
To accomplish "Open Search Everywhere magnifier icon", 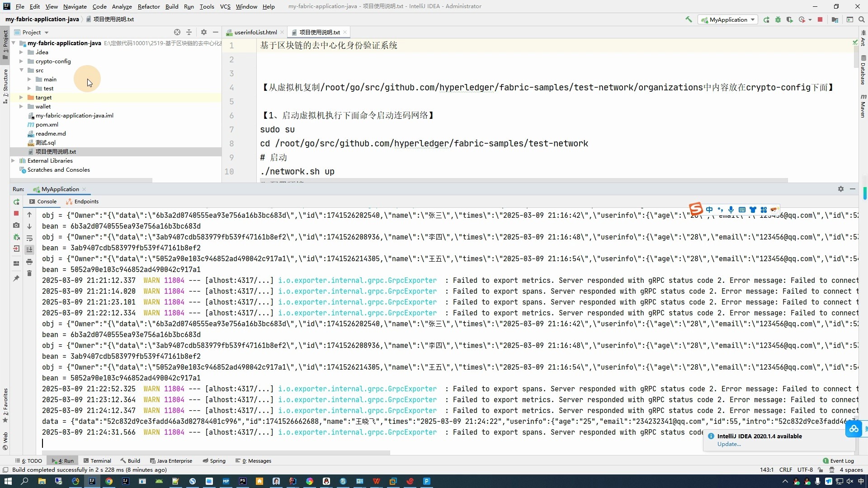I will [862, 19].
